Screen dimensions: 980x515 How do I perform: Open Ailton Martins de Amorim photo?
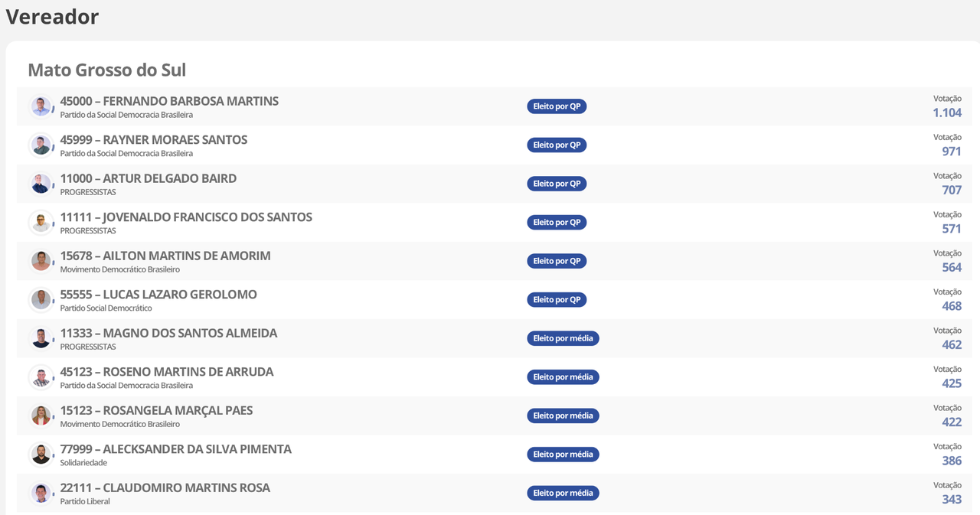[41, 261]
